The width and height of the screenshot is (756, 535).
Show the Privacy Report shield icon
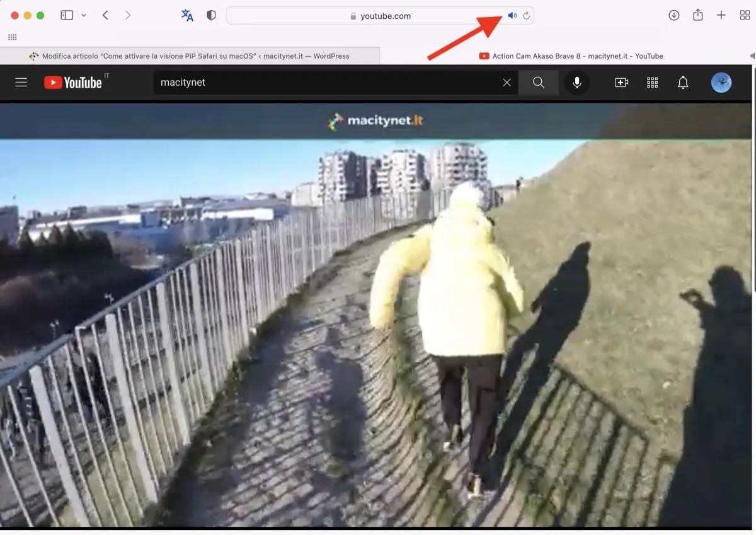point(211,15)
